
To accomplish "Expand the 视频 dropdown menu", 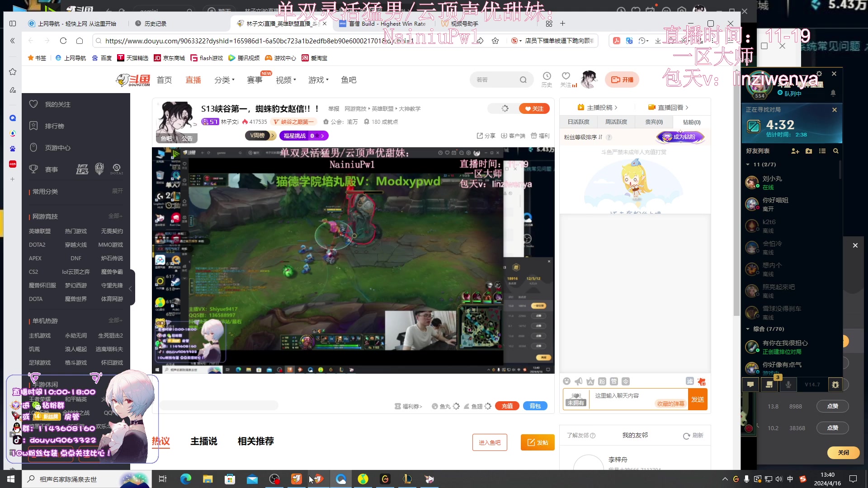I will tap(286, 80).
